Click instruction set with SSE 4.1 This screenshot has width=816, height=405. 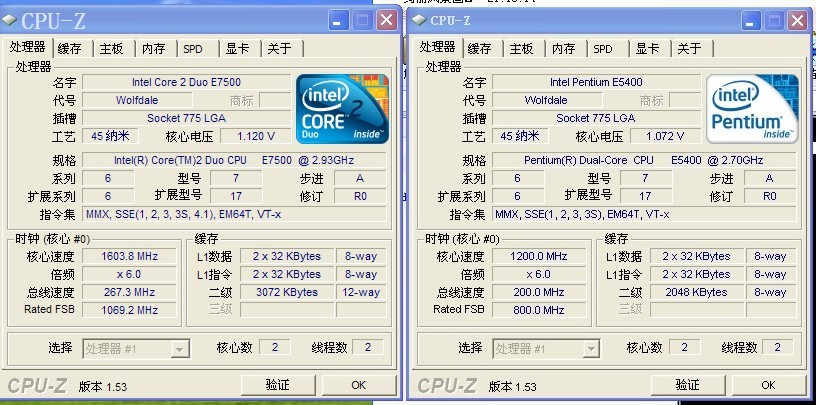pyautogui.click(x=234, y=214)
